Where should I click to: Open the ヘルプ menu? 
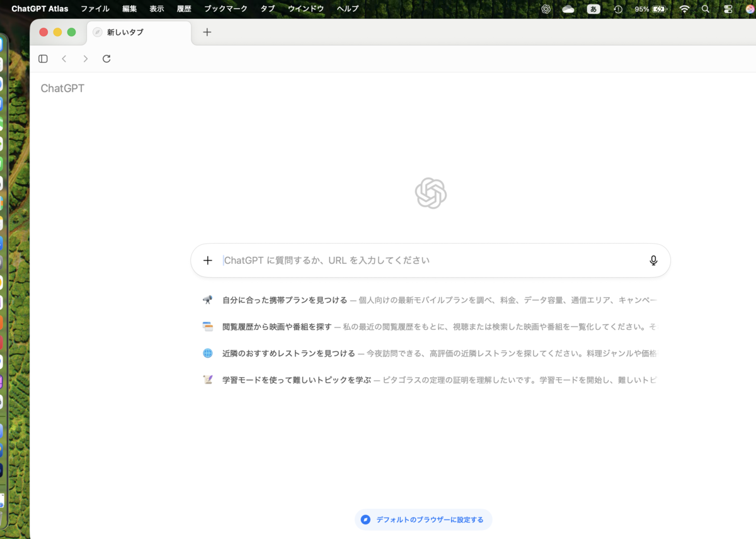(x=348, y=9)
